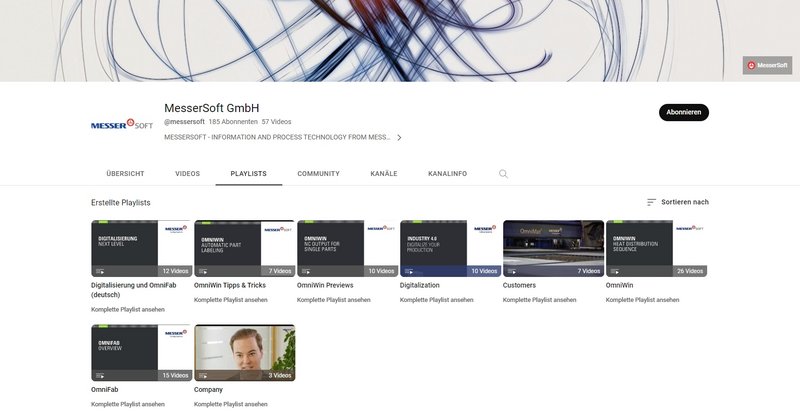Open Customers playlist title
The image size is (800, 414).
coord(519,285)
